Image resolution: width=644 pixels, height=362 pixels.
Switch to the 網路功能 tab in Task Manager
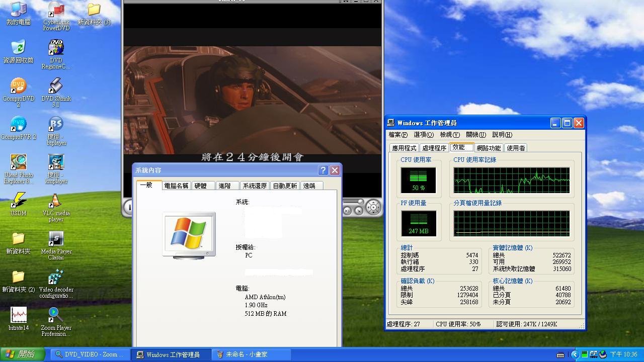tap(488, 148)
